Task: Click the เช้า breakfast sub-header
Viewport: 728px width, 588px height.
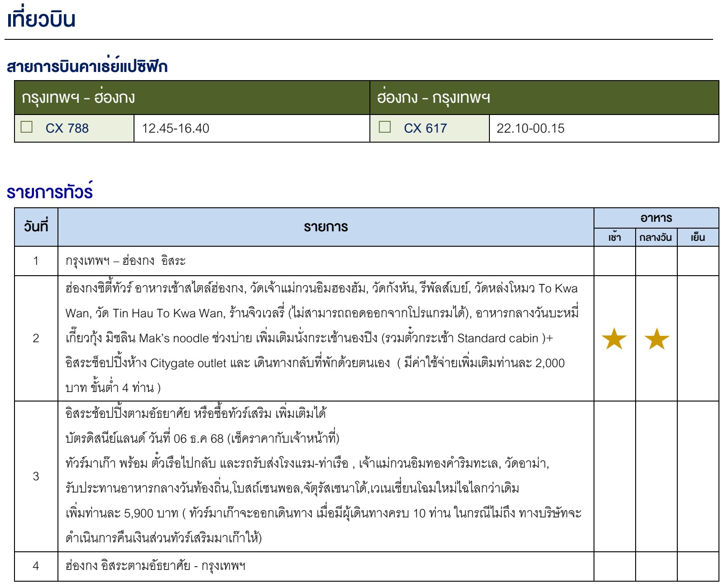Action: coord(614,237)
